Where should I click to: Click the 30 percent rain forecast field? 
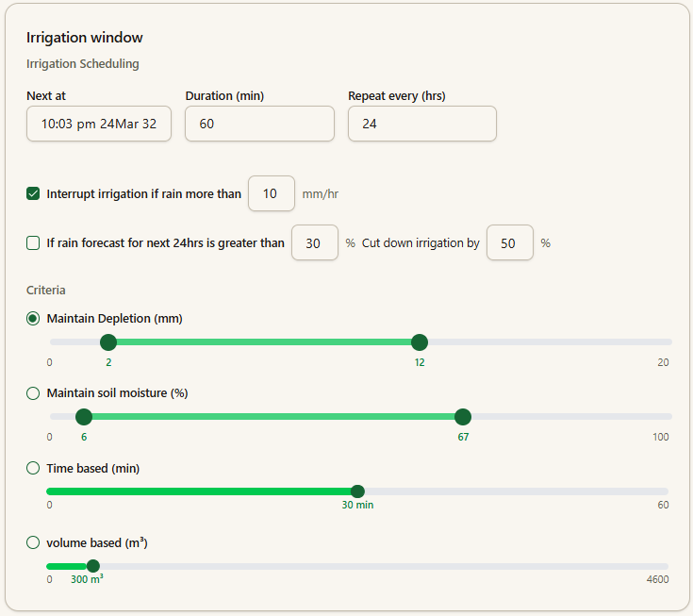(314, 243)
